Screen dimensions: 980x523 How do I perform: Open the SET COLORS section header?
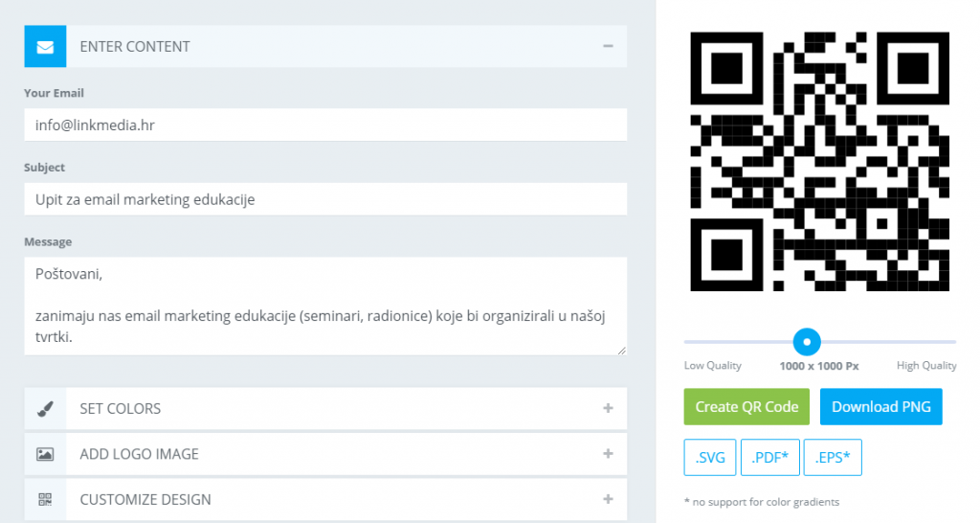(121, 408)
